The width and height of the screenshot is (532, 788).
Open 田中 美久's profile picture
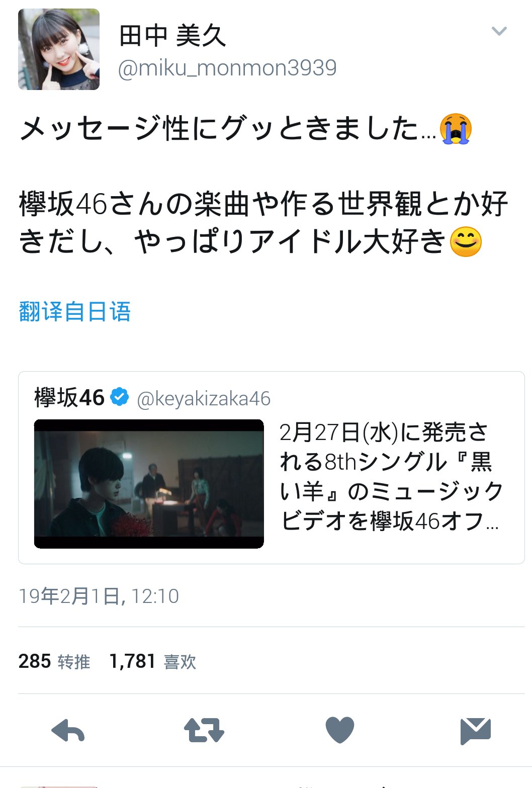click(59, 49)
